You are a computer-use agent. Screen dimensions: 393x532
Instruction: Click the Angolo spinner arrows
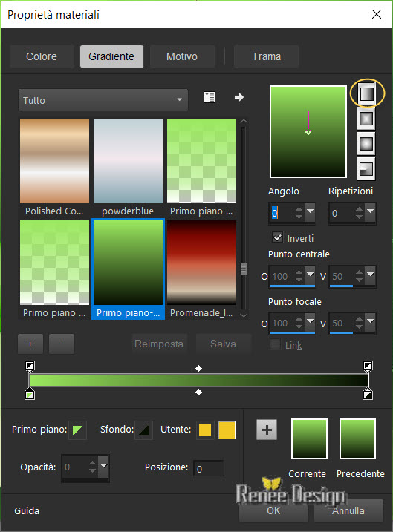pyautogui.click(x=299, y=213)
